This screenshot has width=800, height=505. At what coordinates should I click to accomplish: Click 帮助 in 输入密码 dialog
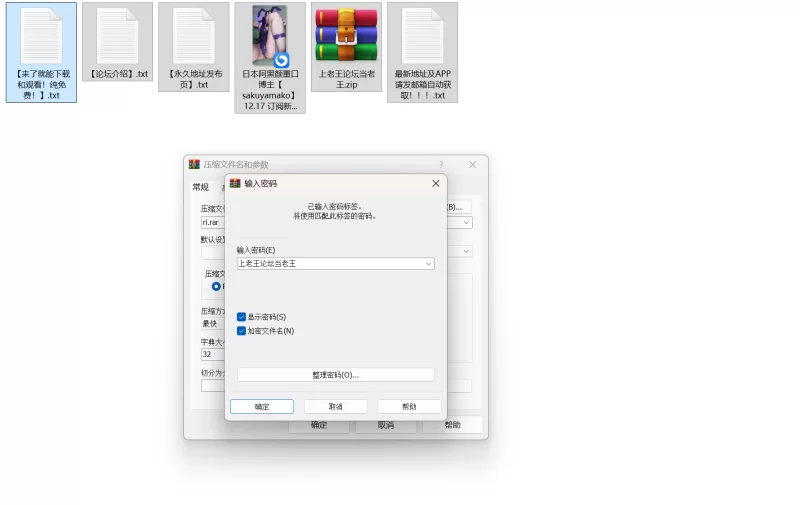[409, 407]
